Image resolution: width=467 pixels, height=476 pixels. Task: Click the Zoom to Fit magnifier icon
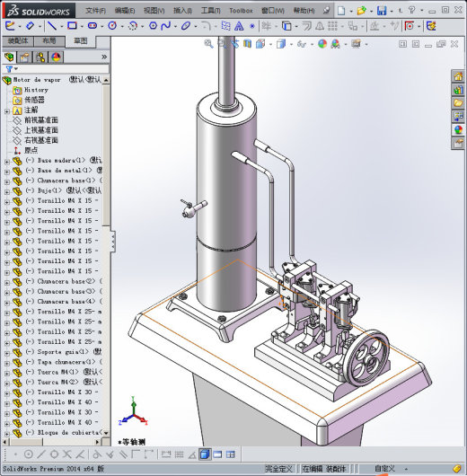coord(208,44)
